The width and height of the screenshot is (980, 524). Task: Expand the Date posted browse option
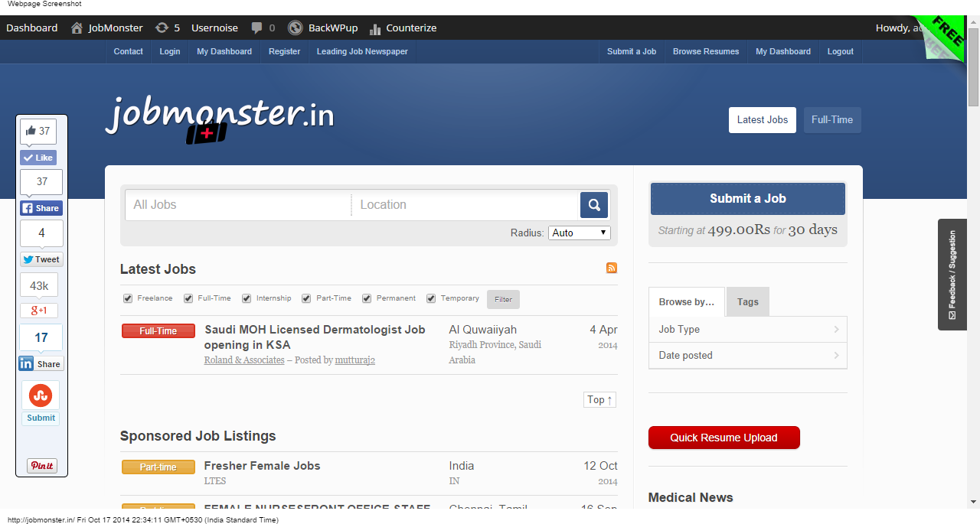pyautogui.click(x=747, y=356)
